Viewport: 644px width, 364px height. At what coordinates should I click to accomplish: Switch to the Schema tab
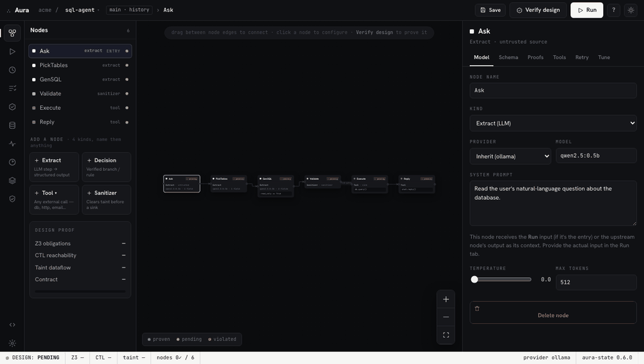(x=509, y=58)
